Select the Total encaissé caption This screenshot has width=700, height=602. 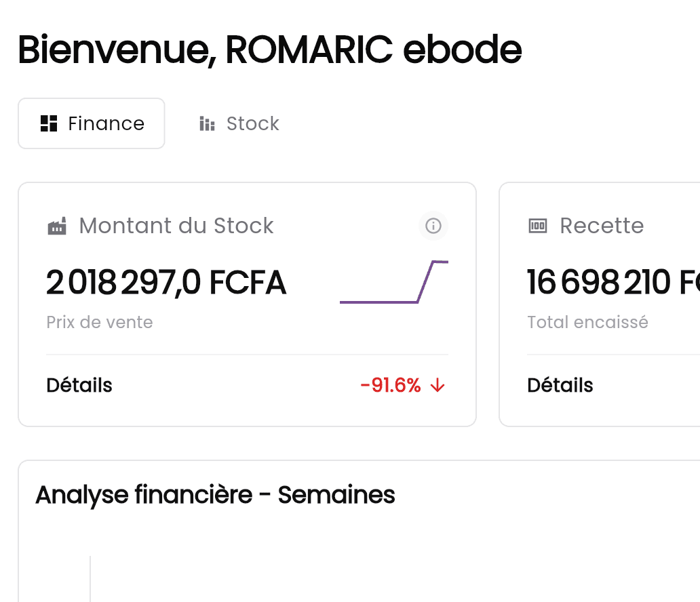click(x=587, y=322)
